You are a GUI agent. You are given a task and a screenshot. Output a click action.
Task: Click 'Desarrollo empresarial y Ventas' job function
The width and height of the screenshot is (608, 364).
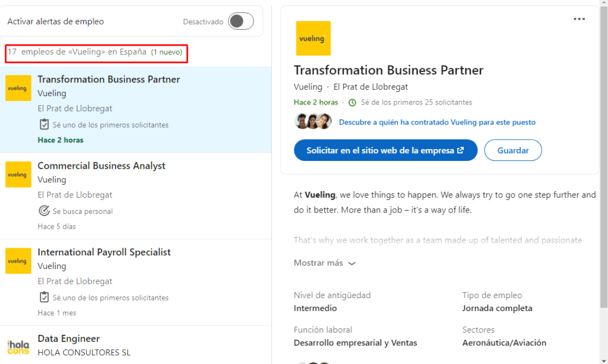click(x=356, y=343)
